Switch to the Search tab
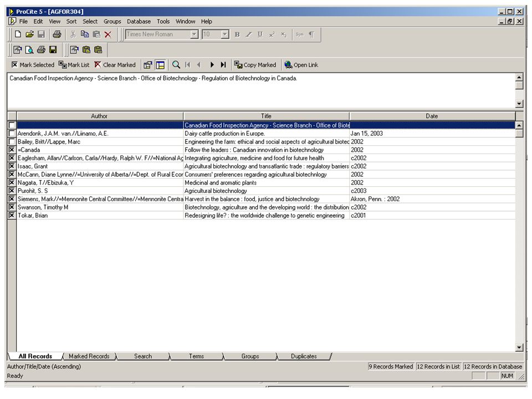The width and height of the screenshot is (532, 399). pos(143,356)
